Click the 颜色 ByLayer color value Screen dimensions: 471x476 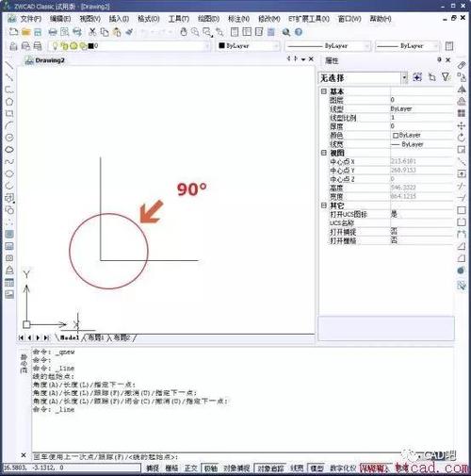422,135
